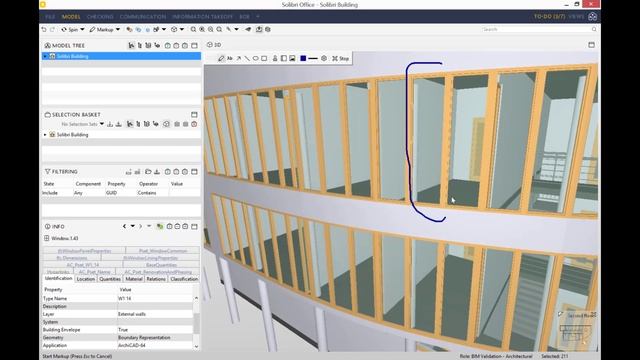Open the TO-DO (3/7) list
This screenshot has height=360, width=640.
point(549,17)
